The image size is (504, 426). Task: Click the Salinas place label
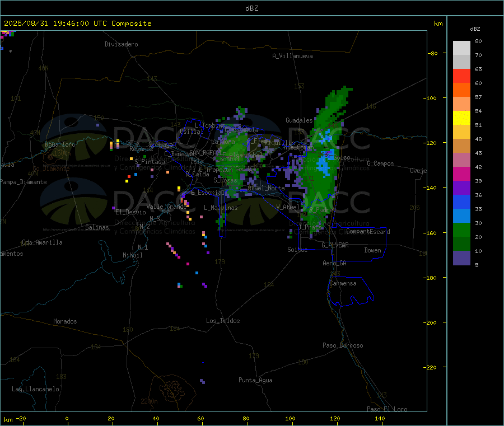click(97, 227)
